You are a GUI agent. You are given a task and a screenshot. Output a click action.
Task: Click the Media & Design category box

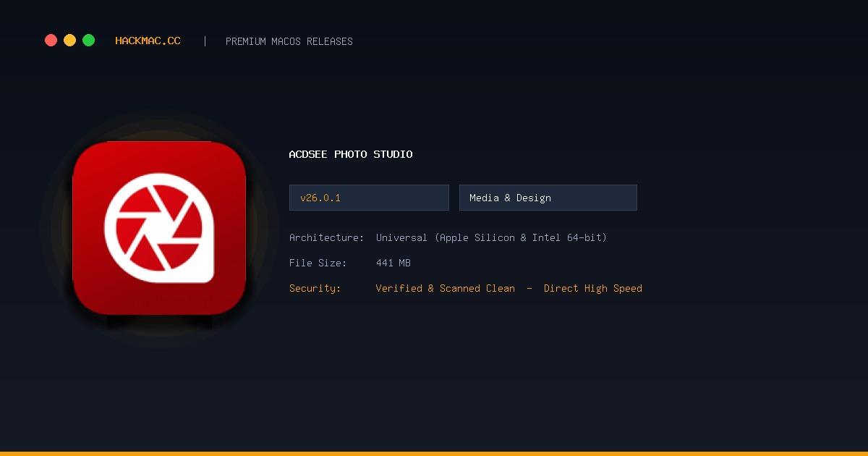[548, 198]
